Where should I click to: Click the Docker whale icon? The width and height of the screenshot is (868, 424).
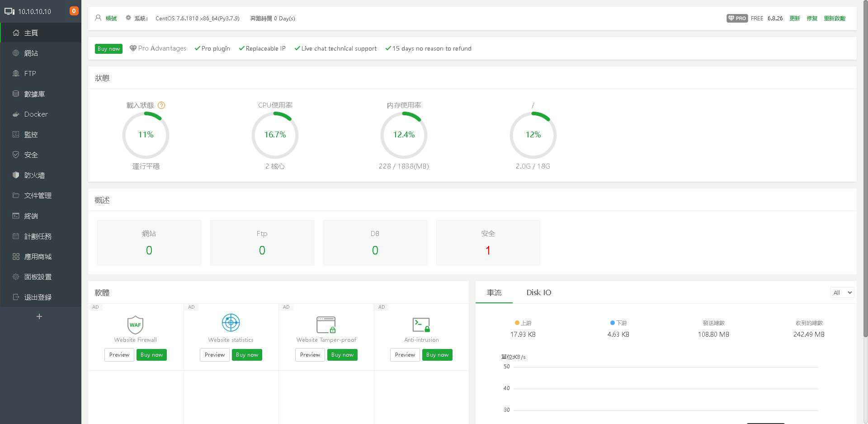click(x=16, y=114)
